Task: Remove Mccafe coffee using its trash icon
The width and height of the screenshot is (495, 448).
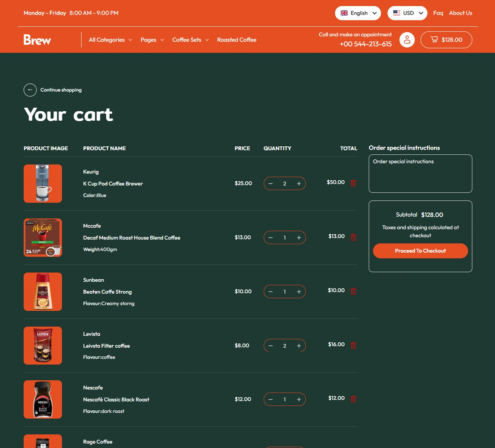Action: [353, 237]
